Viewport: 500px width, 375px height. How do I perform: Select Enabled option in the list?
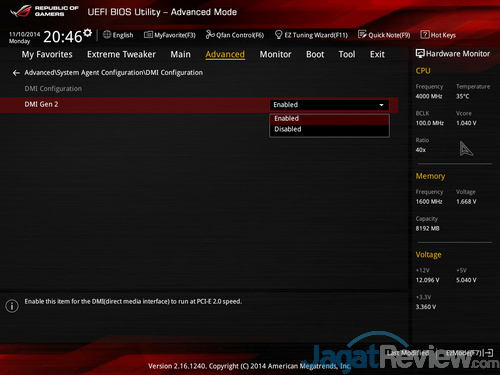(329, 119)
